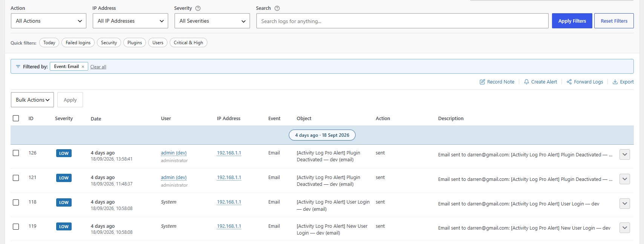The height and width of the screenshot is (244, 644).
Task: Select the checkbox for log ID 121
Action: tap(16, 178)
